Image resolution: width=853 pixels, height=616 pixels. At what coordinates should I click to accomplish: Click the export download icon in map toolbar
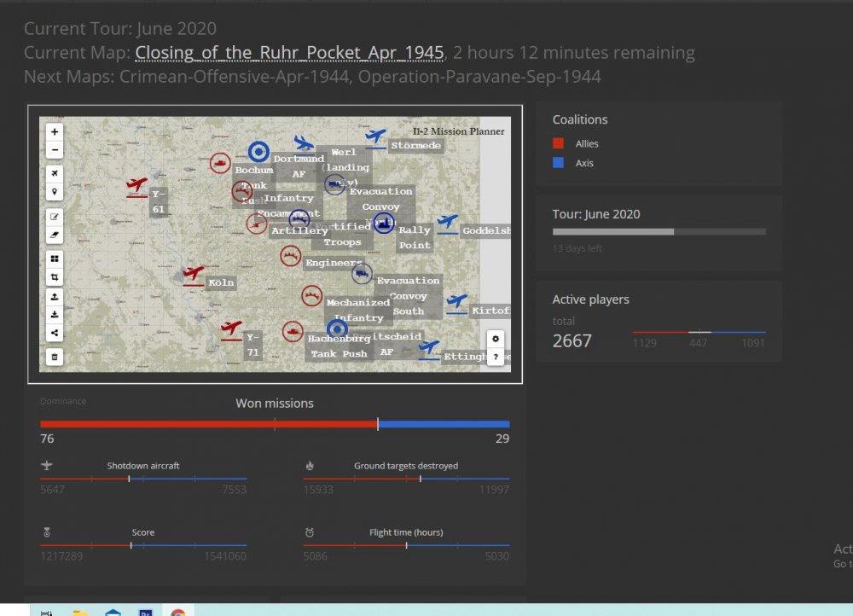(55, 314)
